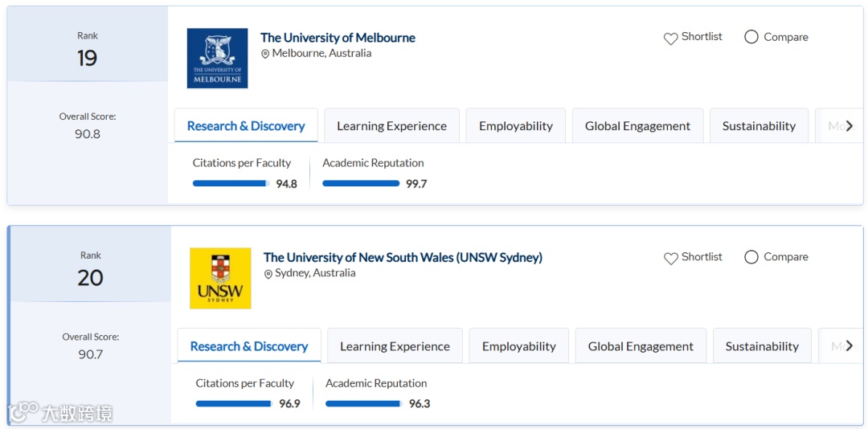Click the location pin beside Melbourne, Australia
The width and height of the screenshot is (868, 429).
(x=265, y=54)
